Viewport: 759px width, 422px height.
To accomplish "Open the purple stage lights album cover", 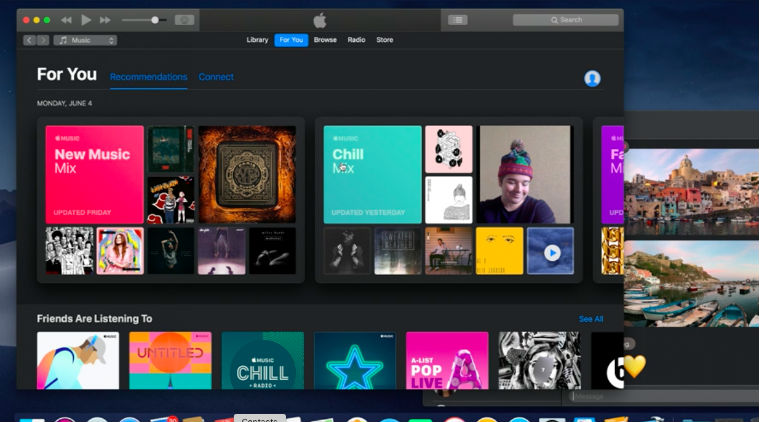I will point(222,251).
